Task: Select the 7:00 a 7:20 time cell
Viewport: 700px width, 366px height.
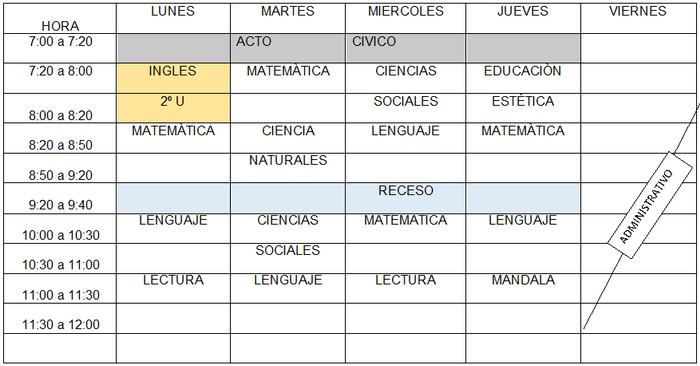Action: tap(60, 48)
